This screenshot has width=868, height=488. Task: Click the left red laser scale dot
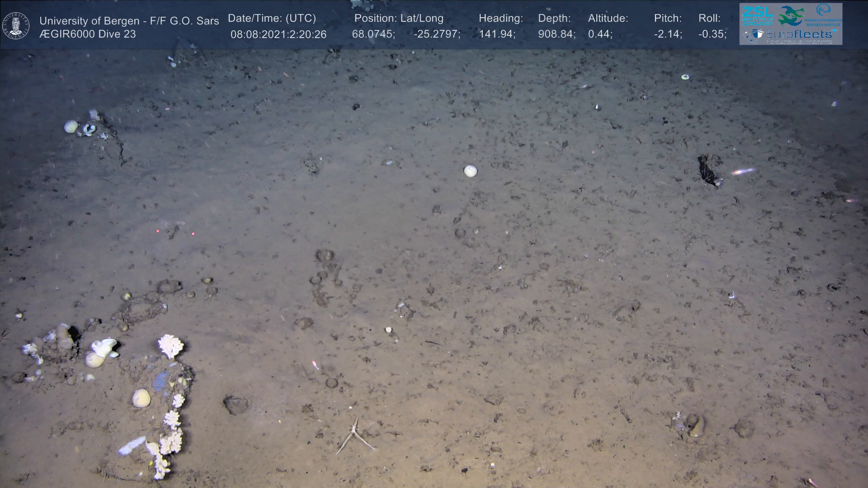pyautogui.click(x=158, y=231)
